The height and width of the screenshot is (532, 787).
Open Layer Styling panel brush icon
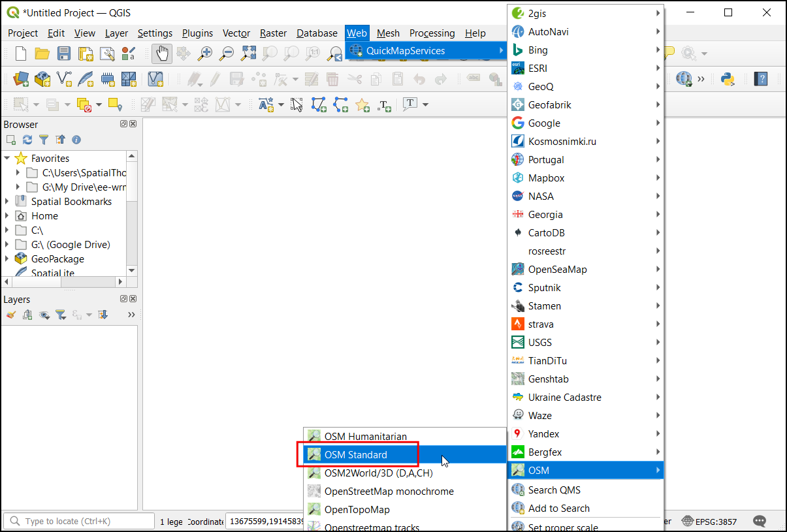point(10,315)
